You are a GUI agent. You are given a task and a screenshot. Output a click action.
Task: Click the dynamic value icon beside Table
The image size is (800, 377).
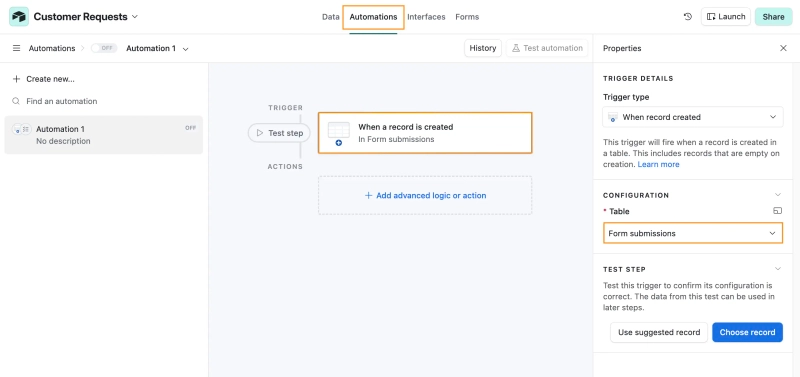pyautogui.click(x=777, y=211)
